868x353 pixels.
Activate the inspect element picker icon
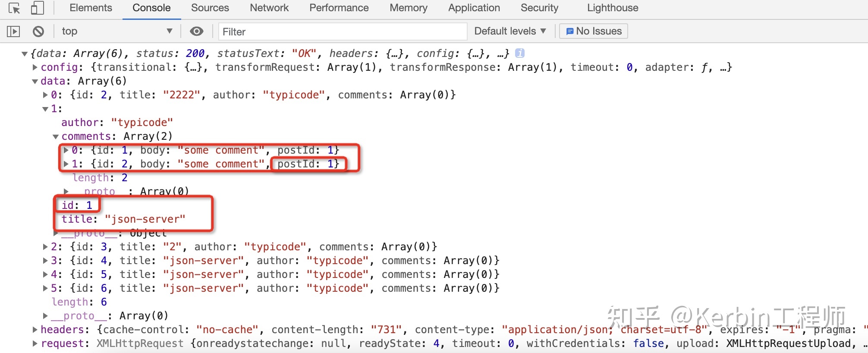(14, 8)
